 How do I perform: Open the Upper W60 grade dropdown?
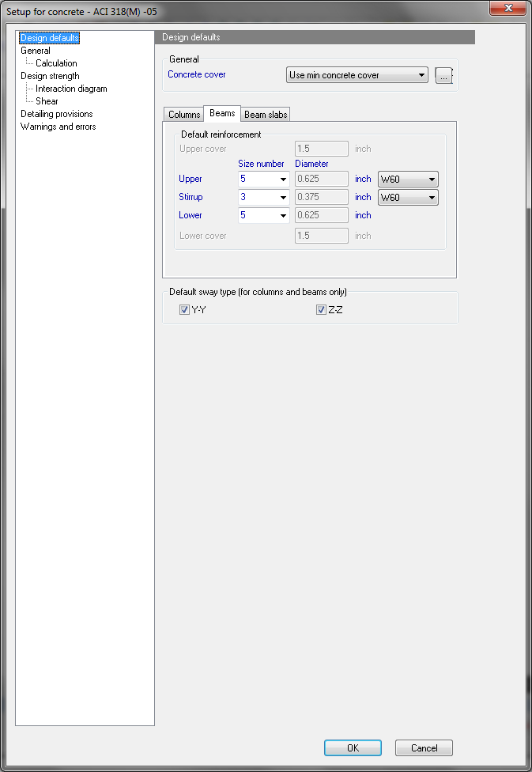408,179
